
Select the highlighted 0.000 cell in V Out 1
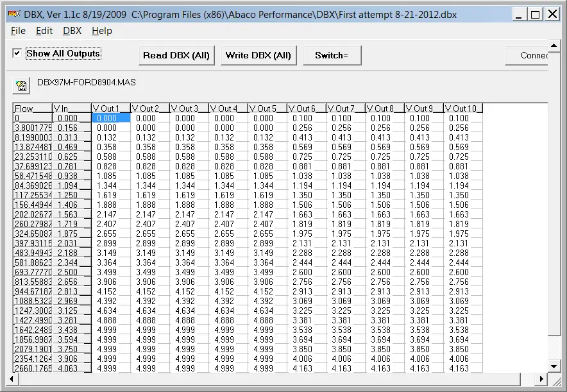pyautogui.click(x=111, y=118)
